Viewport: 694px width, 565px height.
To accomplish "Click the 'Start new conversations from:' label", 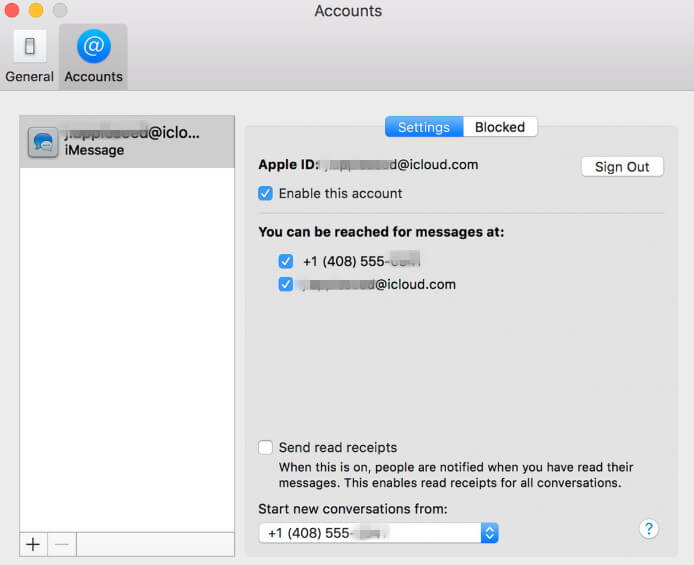I will click(353, 509).
